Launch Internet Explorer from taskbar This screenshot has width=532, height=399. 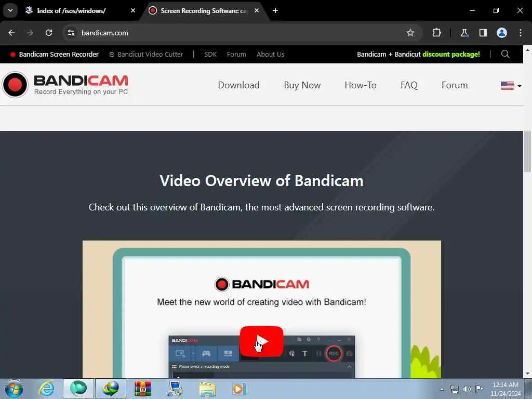(x=46, y=389)
